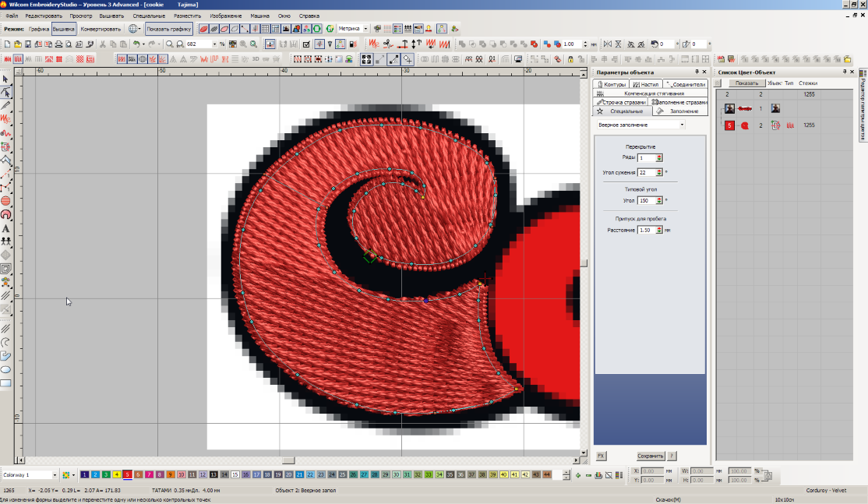Click the Save design icon
Screen dimensions: 868x504
[x=28, y=44]
